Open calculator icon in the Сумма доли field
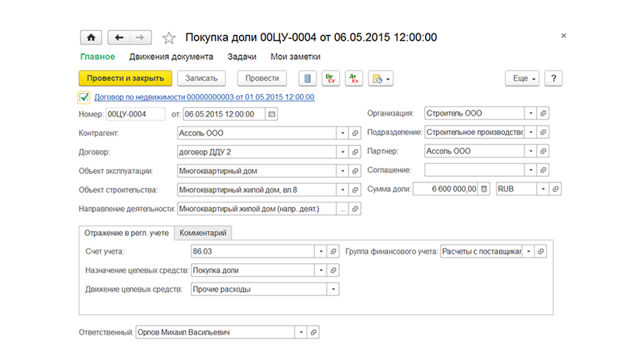The height and width of the screenshot is (364, 644). 484,189
